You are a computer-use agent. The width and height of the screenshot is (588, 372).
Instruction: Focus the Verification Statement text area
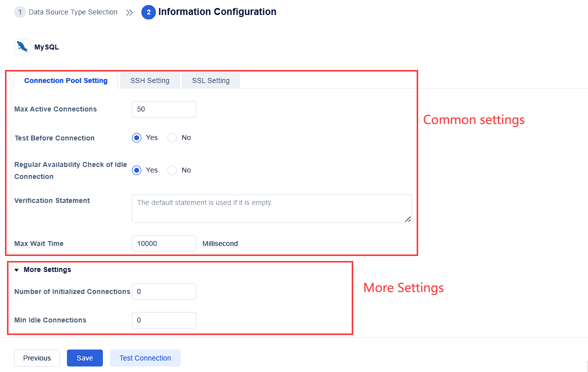272,208
